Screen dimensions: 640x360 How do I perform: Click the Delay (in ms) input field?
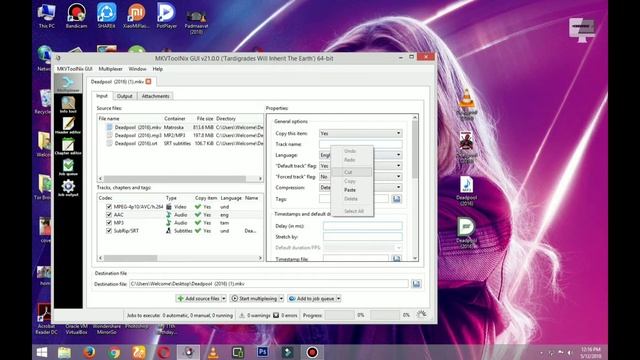(362, 226)
